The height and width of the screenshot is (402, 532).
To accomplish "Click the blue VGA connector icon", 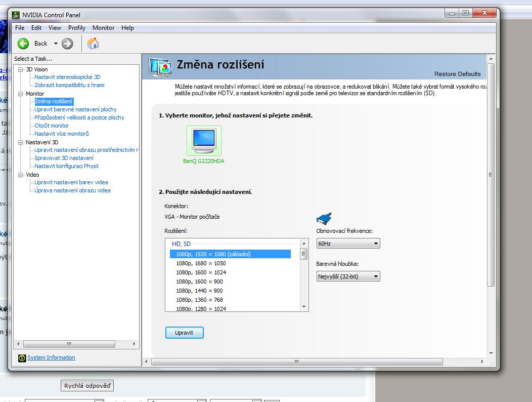I will pos(324,219).
